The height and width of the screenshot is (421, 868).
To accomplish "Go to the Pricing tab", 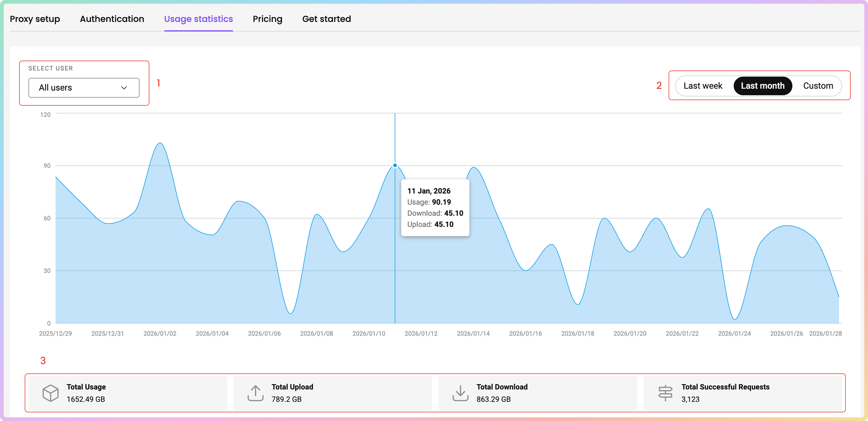I will point(267,19).
